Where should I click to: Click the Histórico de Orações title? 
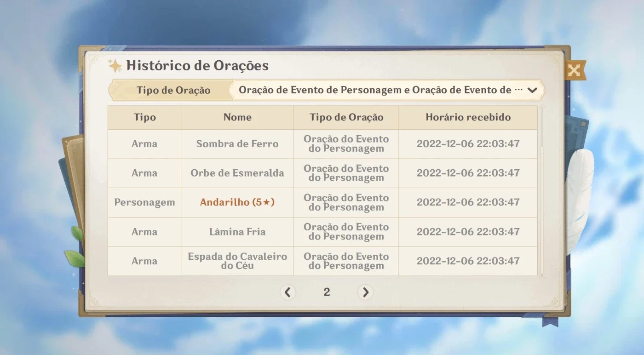click(x=197, y=65)
